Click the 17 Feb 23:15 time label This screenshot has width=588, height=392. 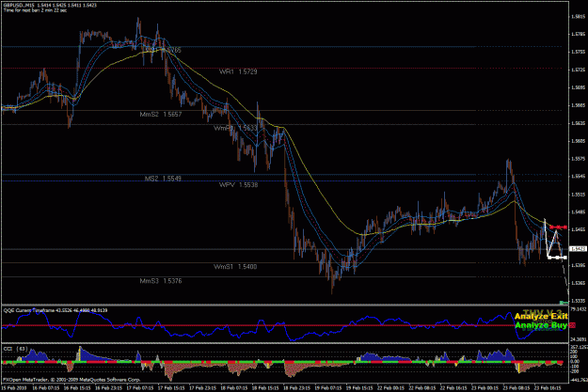203,387
